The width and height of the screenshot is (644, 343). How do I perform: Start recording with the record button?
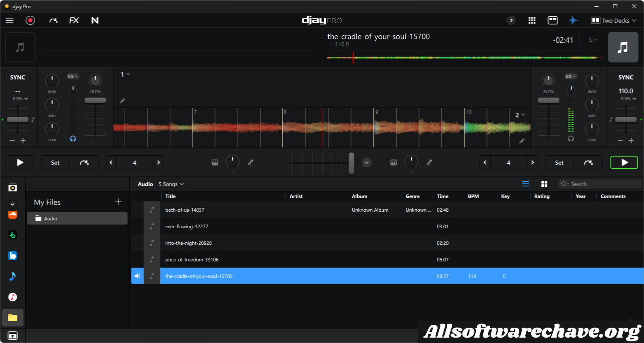click(x=30, y=20)
